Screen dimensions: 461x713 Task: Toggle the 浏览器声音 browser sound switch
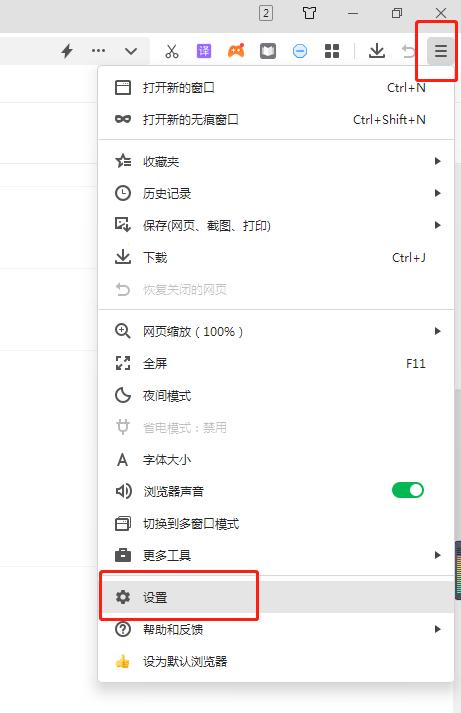tap(408, 490)
